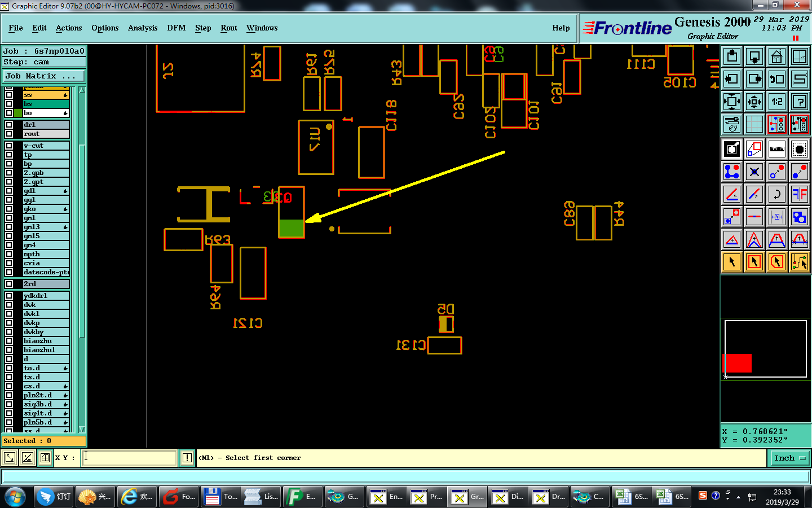Open the Windows menu
Screen dimensions: 812x508
click(262, 28)
